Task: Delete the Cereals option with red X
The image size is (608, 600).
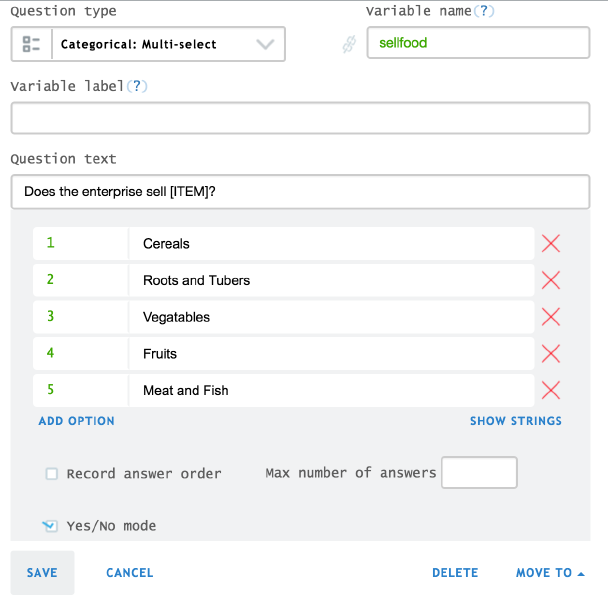Action: pyautogui.click(x=550, y=243)
